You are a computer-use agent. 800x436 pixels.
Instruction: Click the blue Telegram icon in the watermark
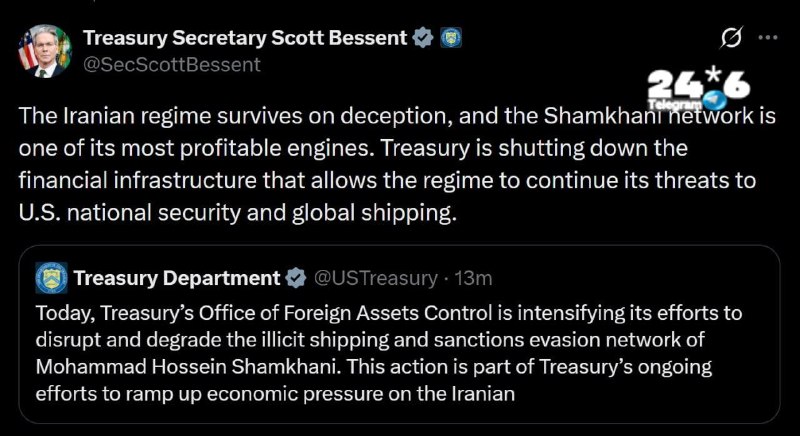coord(715,99)
